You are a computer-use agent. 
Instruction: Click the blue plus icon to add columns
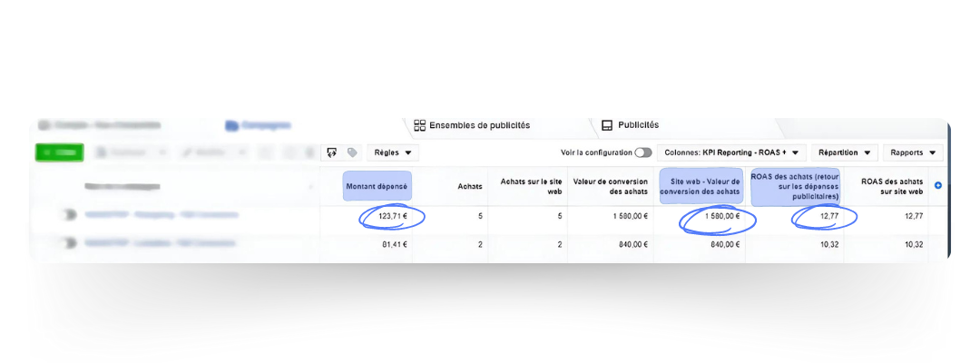coord(937,186)
